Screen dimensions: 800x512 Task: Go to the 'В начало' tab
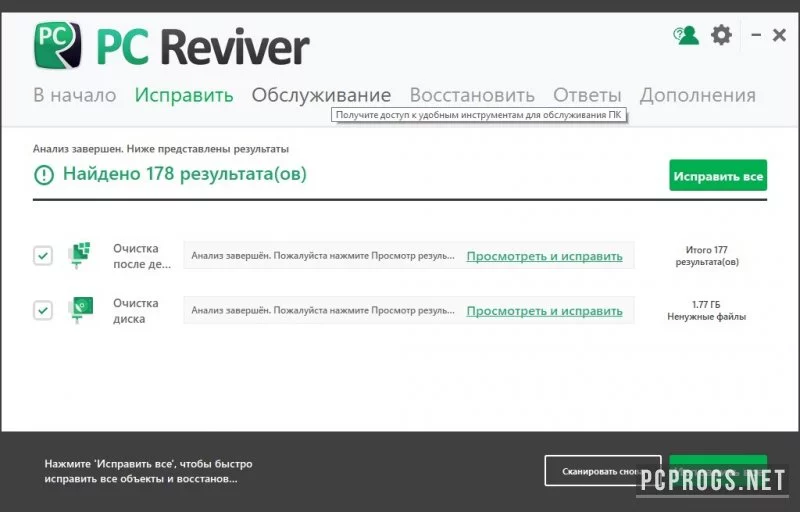click(74, 95)
